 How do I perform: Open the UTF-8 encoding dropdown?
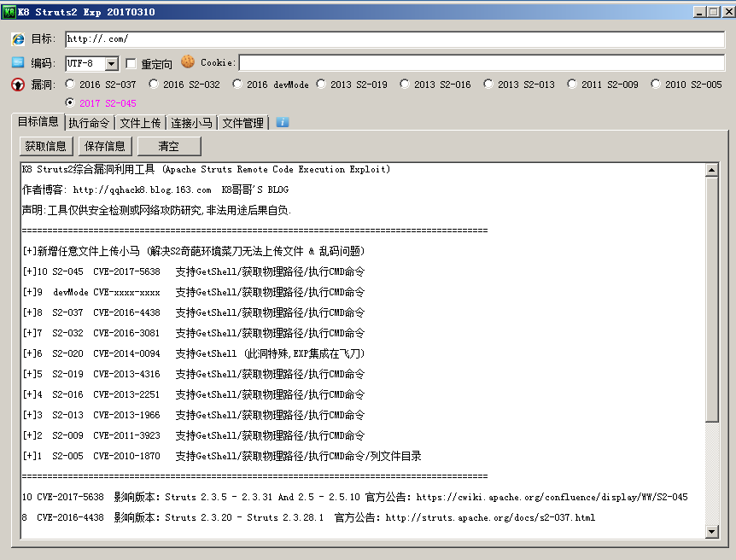[112, 64]
